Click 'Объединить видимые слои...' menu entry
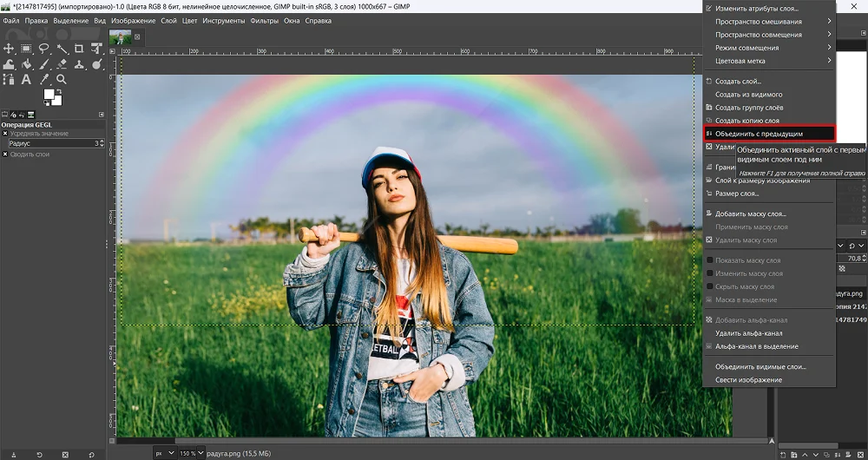The width and height of the screenshot is (868, 460). [x=769, y=366]
